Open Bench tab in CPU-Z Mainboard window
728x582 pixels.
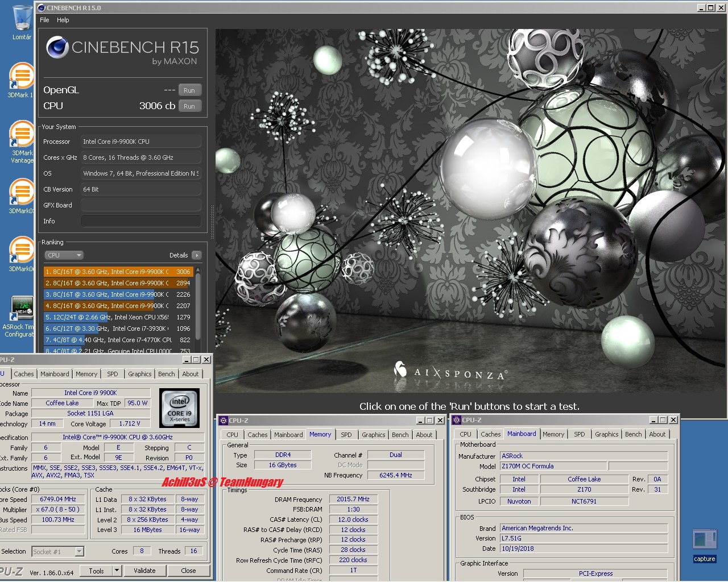pyautogui.click(x=633, y=434)
